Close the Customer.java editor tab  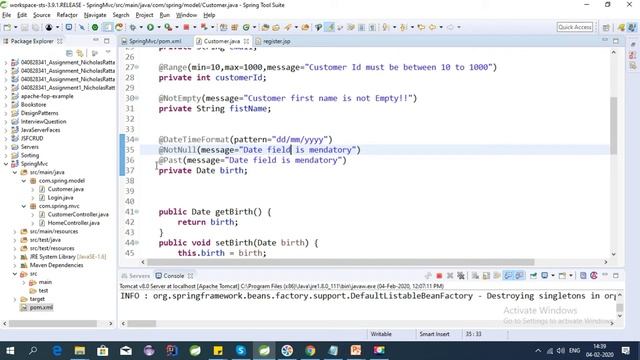246,41
